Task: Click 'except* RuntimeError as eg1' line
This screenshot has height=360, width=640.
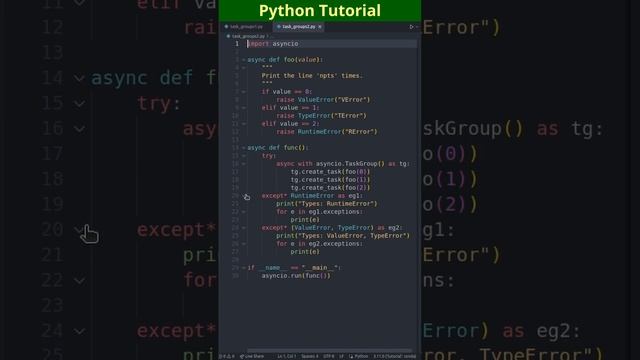Action: pyautogui.click(x=312, y=196)
